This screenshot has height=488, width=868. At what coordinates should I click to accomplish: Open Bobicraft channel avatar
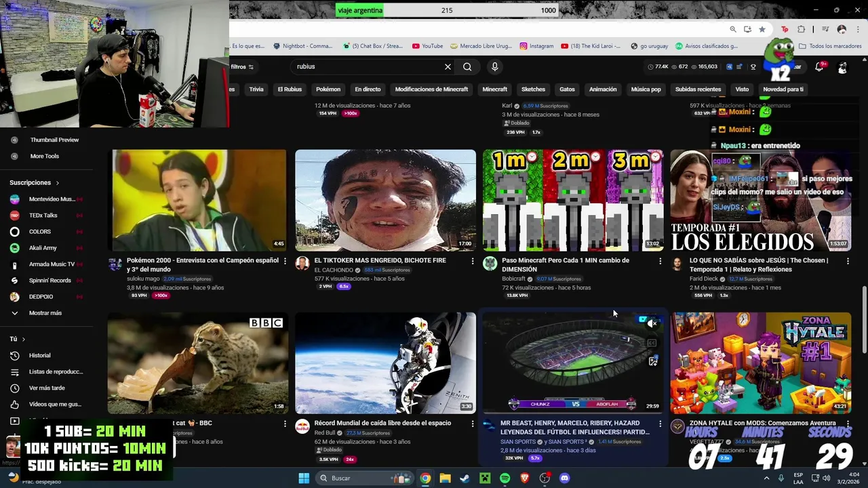(x=490, y=264)
